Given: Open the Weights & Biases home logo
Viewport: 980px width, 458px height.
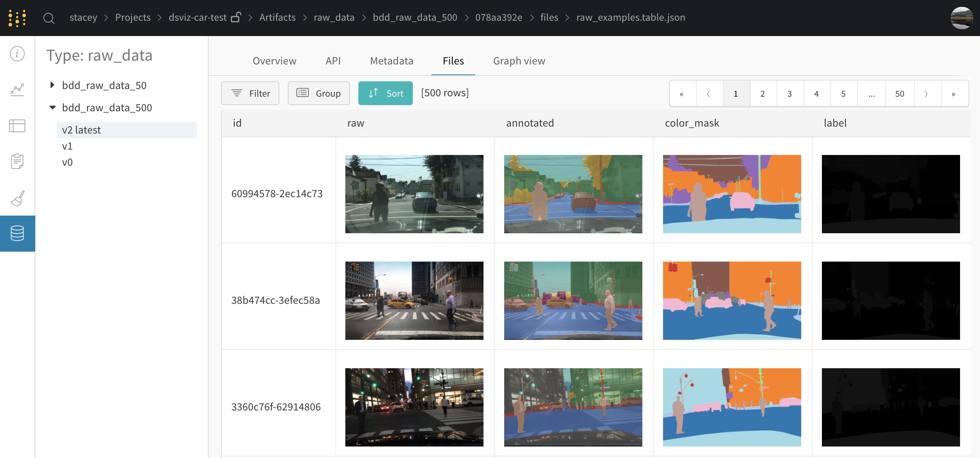Looking at the screenshot, I should pos(17,18).
